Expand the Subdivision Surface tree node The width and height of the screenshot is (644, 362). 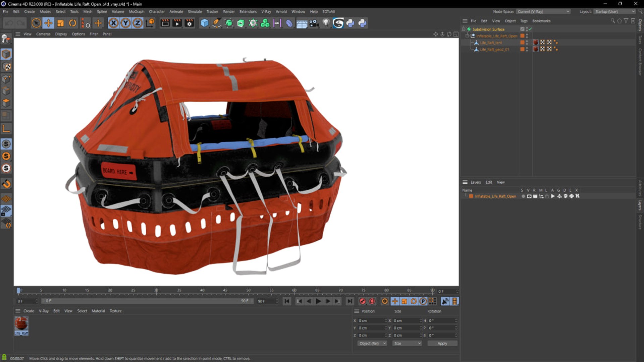pyautogui.click(x=464, y=29)
